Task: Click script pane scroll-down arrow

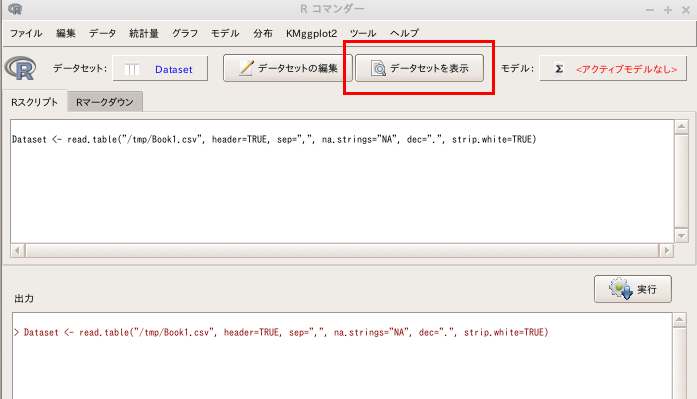Action: coord(681,236)
